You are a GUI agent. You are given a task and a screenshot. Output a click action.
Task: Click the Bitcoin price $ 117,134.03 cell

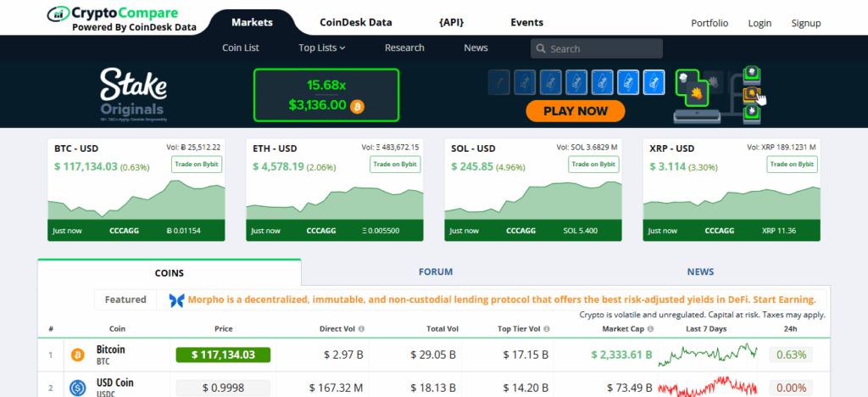[x=223, y=355]
